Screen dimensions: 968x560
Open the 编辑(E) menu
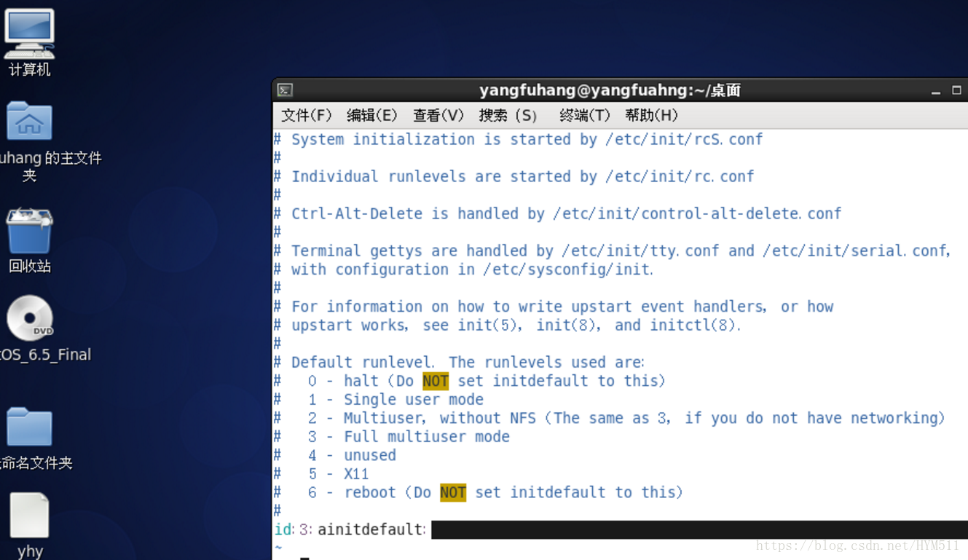click(372, 115)
